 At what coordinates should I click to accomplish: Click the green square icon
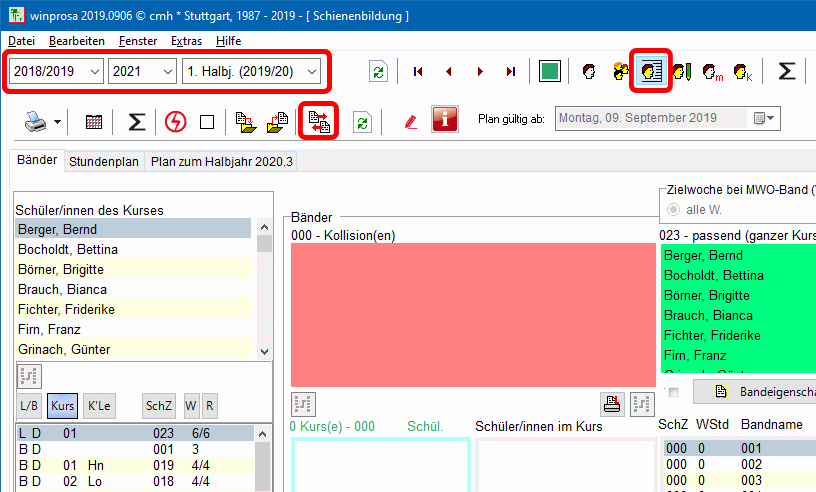(549, 71)
